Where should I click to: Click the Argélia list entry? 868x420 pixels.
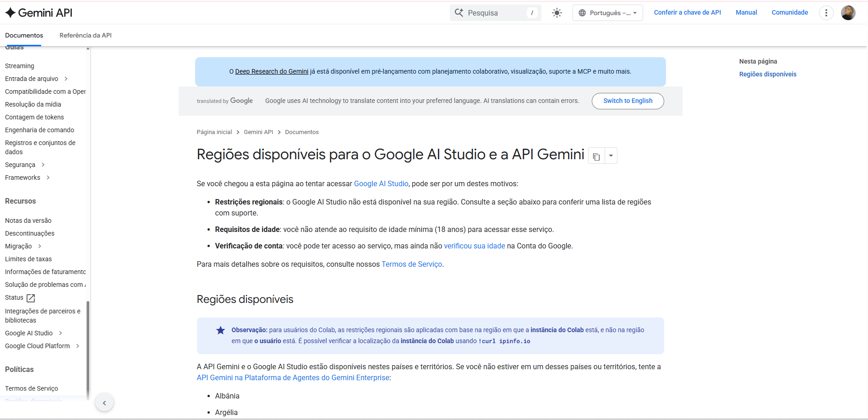(x=226, y=412)
